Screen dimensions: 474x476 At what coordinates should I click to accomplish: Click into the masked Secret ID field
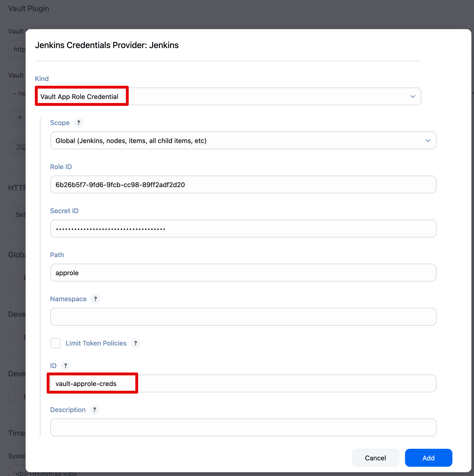pyautogui.click(x=243, y=229)
